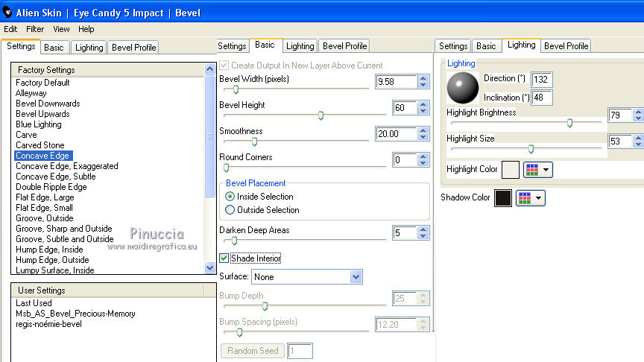Select Factory Default preset

42,83
